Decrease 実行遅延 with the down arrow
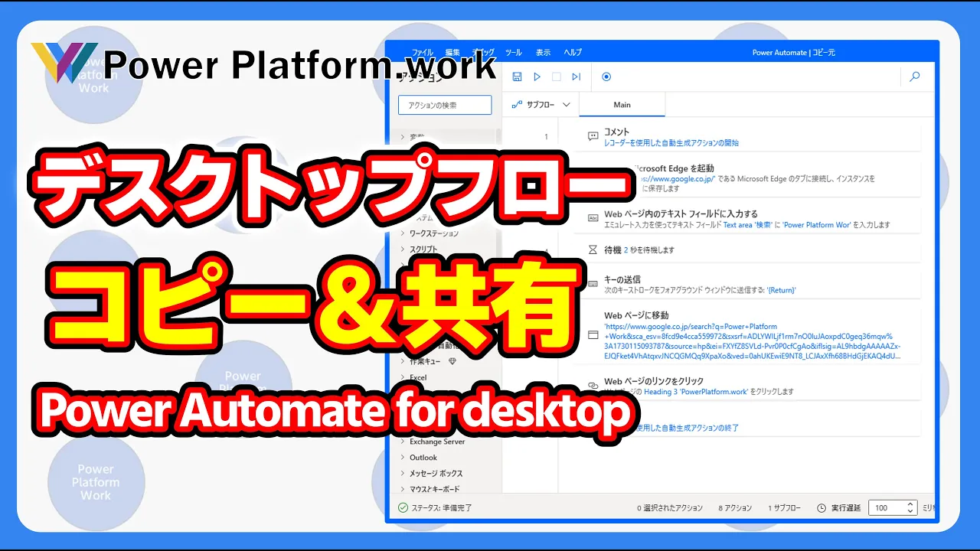Image resolution: width=980 pixels, height=551 pixels. [910, 511]
